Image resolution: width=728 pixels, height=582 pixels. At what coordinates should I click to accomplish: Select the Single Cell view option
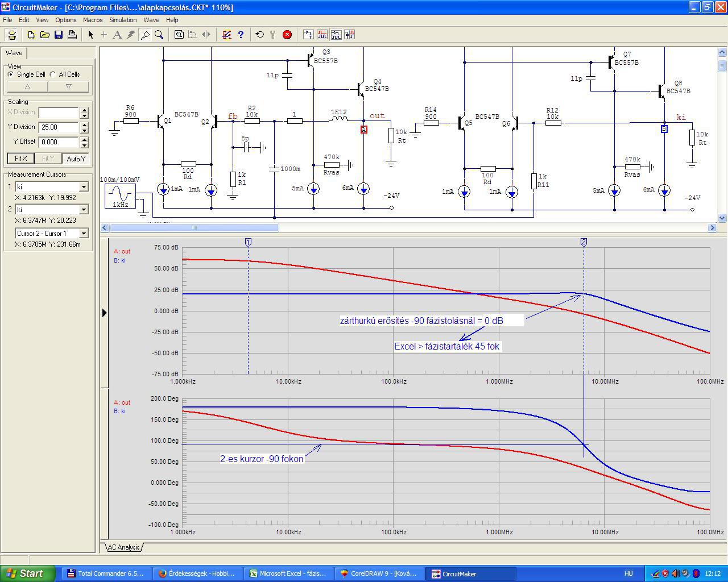coord(11,74)
